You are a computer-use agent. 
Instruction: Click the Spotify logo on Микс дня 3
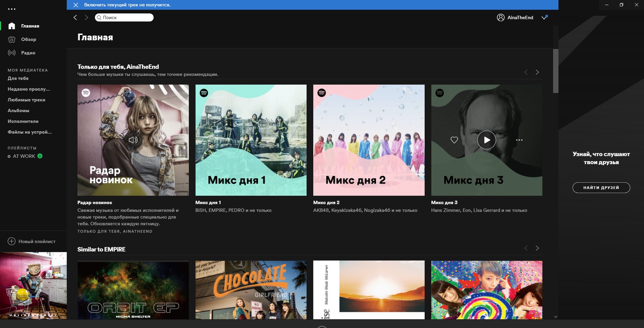(440, 93)
